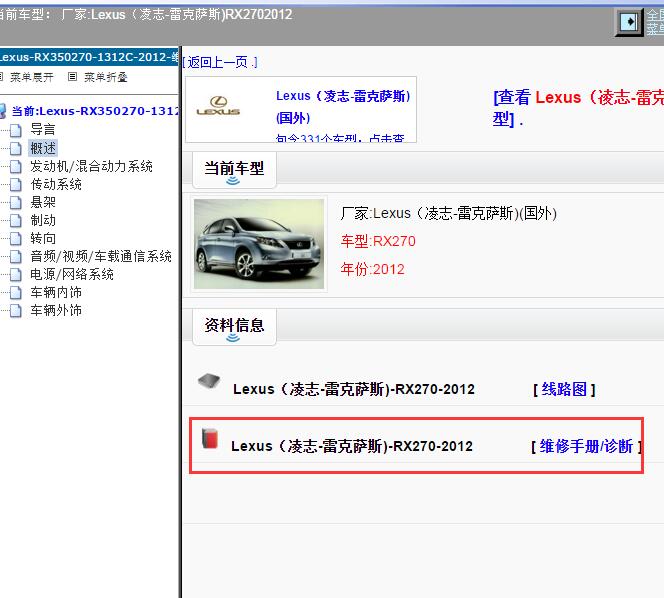Click page icon beside 电源/网络系统
Screen dimensions: 664x598
coord(16,275)
